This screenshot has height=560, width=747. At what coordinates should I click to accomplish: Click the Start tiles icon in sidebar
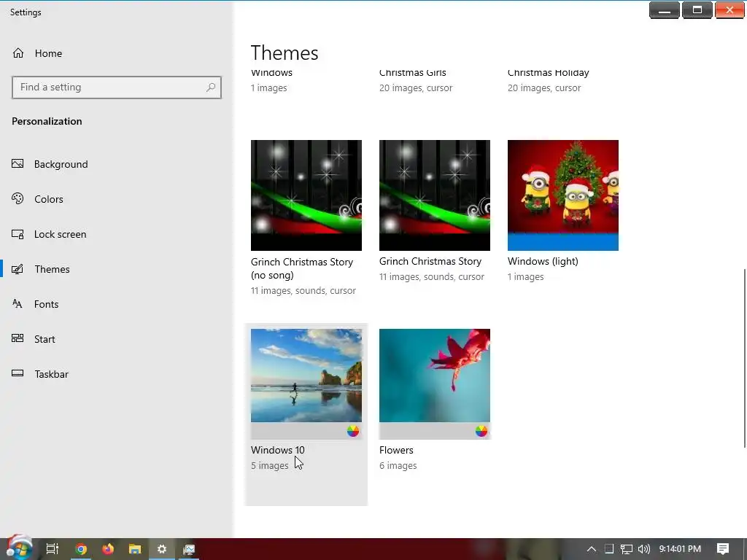tap(18, 338)
